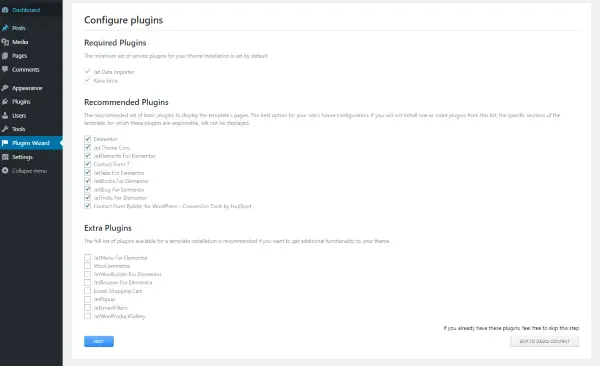Uncheck the Elementor plugin checkbox
Image resolution: width=600 pixels, height=366 pixels.
(x=88, y=139)
